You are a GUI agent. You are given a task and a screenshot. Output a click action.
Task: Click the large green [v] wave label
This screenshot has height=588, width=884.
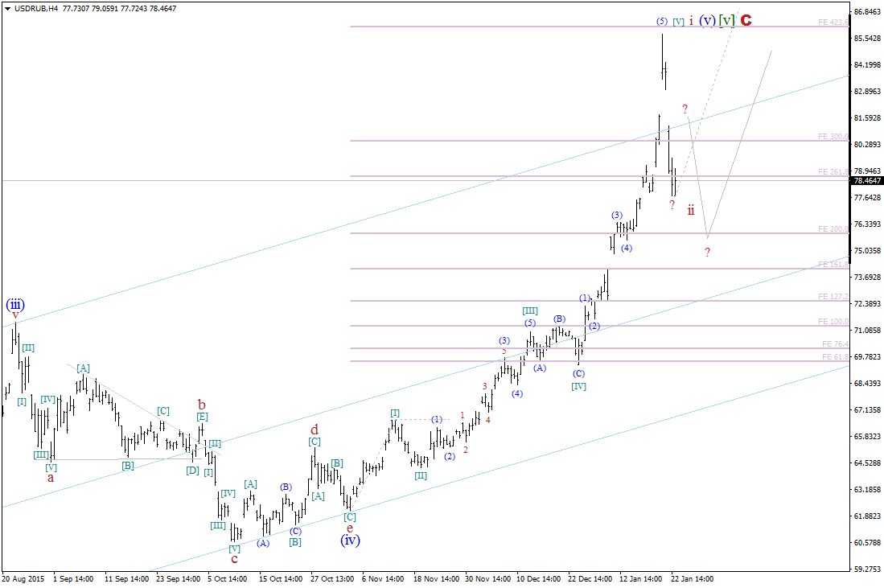point(727,20)
